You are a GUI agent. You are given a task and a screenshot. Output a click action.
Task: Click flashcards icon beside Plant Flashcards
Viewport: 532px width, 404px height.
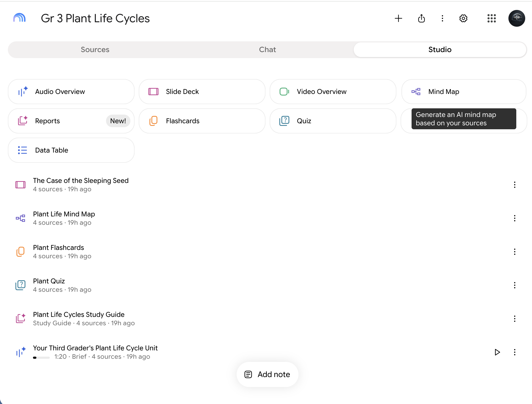[20, 252]
